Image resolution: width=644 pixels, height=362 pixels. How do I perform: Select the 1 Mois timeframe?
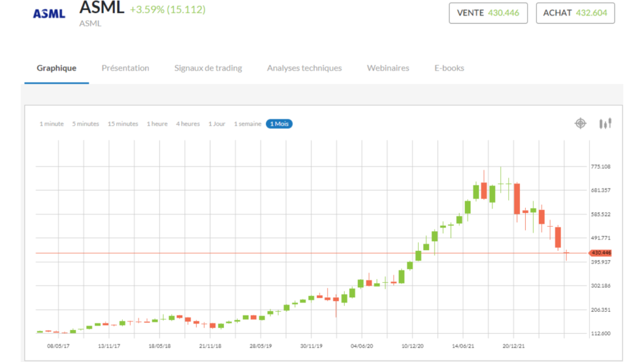(279, 124)
